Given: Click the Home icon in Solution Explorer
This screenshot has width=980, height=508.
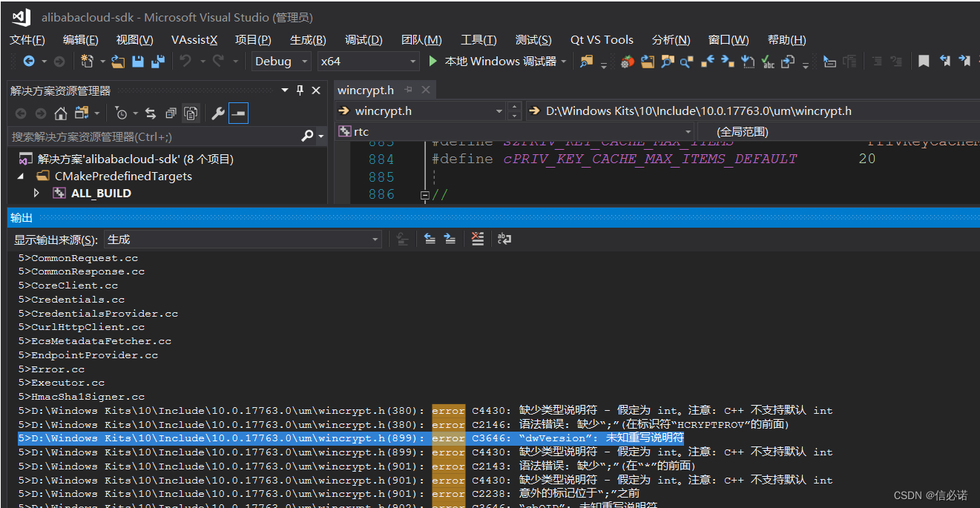Looking at the screenshot, I should click(61, 113).
